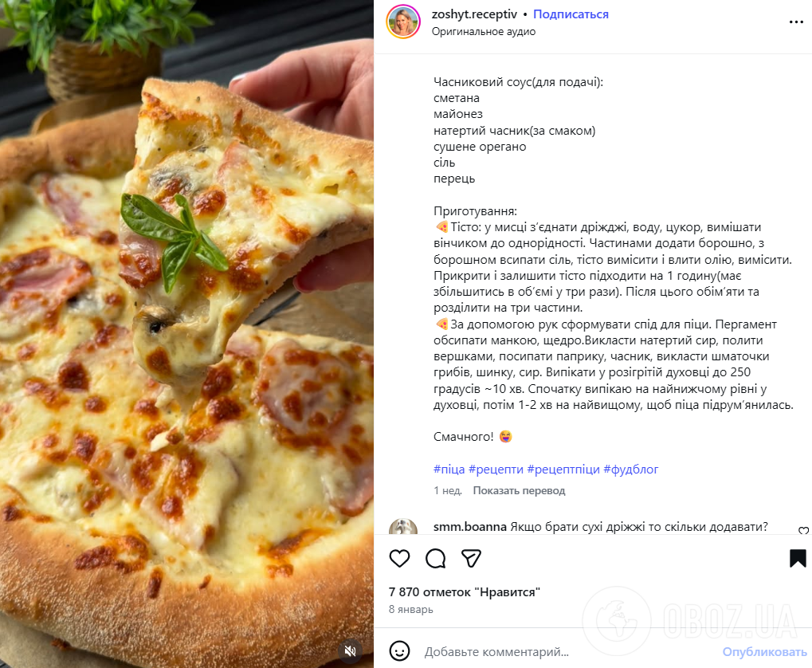Screen dimensions: 812x668
Task: Unmute the video sound
Action: tap(351, 651)
